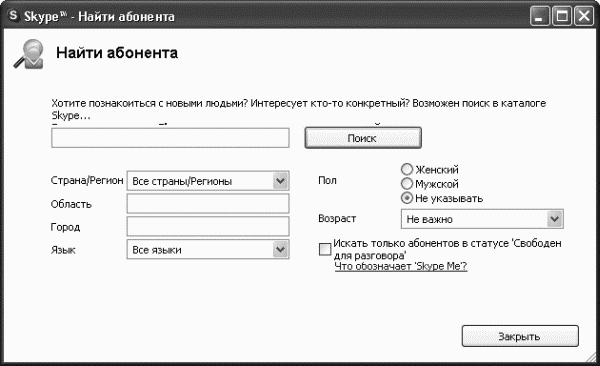Image resolution: width=600 pixels, height=366 pixels.
Task: Open 'Что обозначает Skype Me?' link
Action: coord(401,266)
